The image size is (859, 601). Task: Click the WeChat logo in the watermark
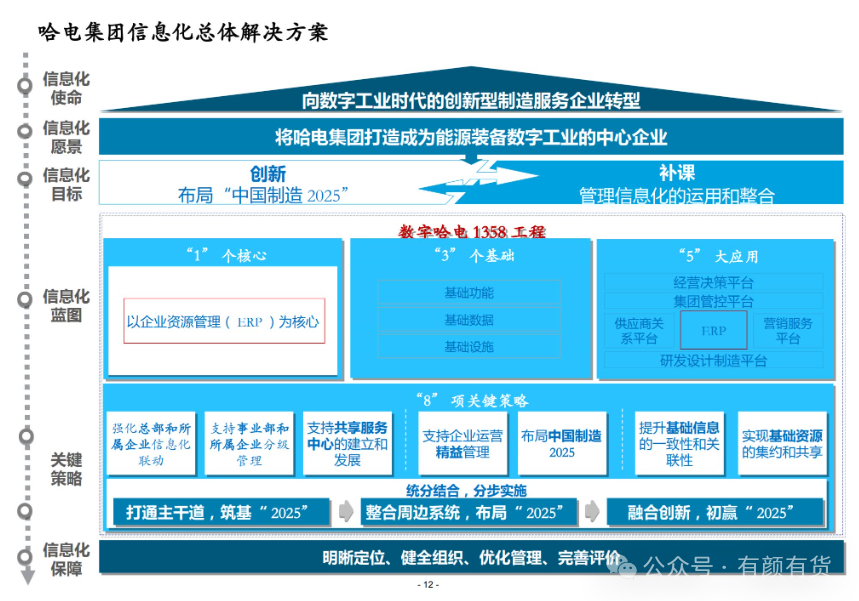click(x=623, y=566)
